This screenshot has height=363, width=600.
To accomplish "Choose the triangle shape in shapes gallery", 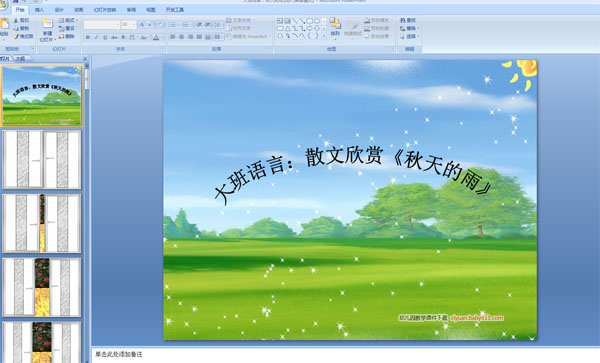I will coord(288,28).
